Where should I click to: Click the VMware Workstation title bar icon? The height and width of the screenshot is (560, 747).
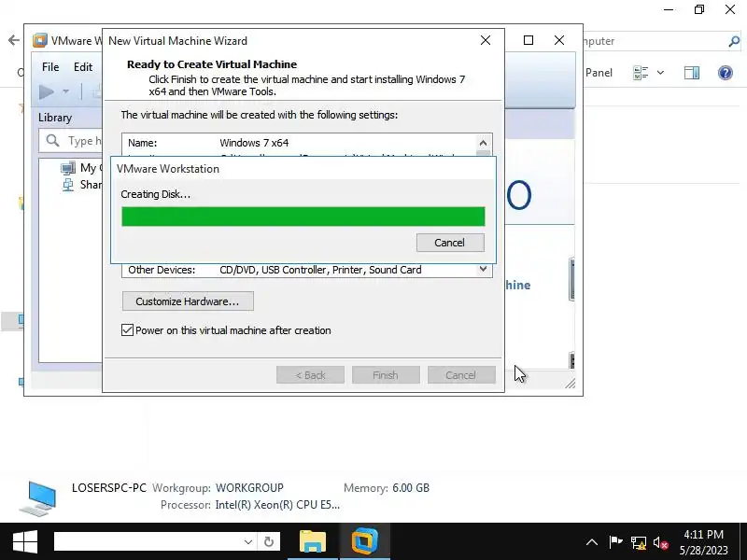click(x=40, y=40)
